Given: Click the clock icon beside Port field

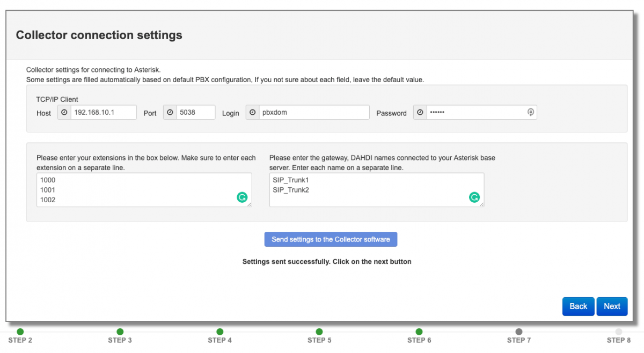Looking at the screenshot, I should (170, 113).
